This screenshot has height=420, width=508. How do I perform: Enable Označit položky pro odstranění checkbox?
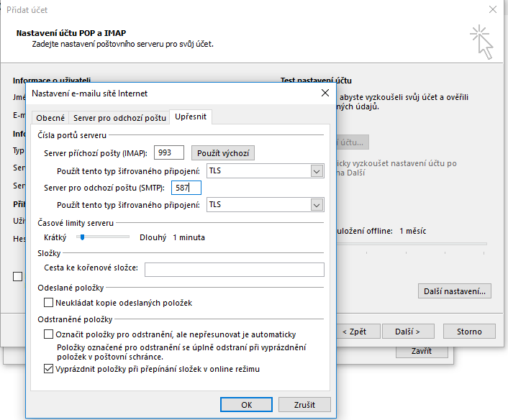pos(49,334)
